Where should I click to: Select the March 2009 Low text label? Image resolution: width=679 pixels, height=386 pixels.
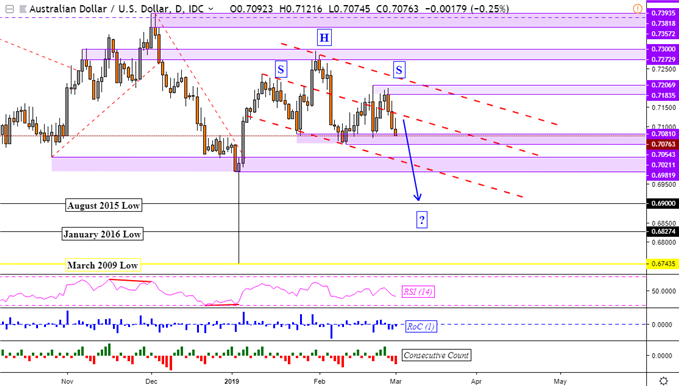(x=103, y=265)
